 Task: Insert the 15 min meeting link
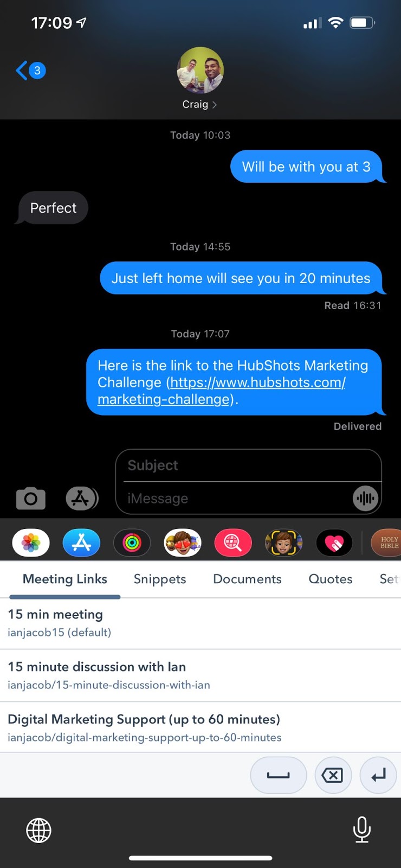(x=200, y=623)
